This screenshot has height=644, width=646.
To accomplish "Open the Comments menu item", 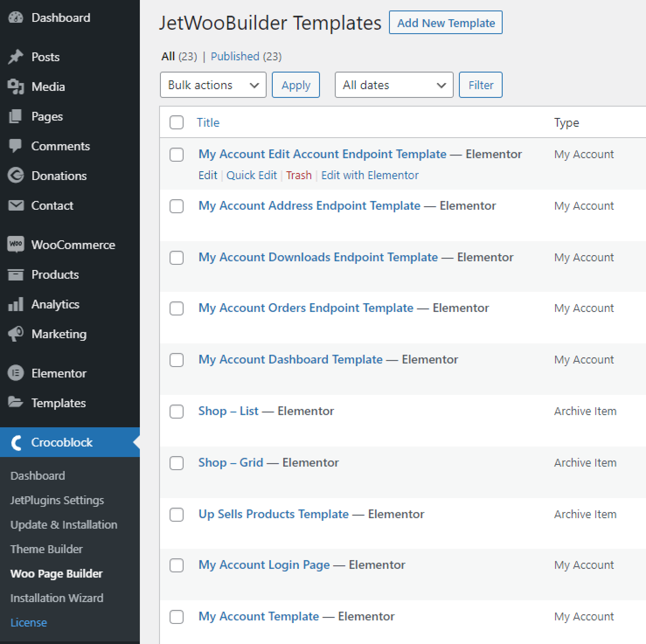I will [60, 146].
